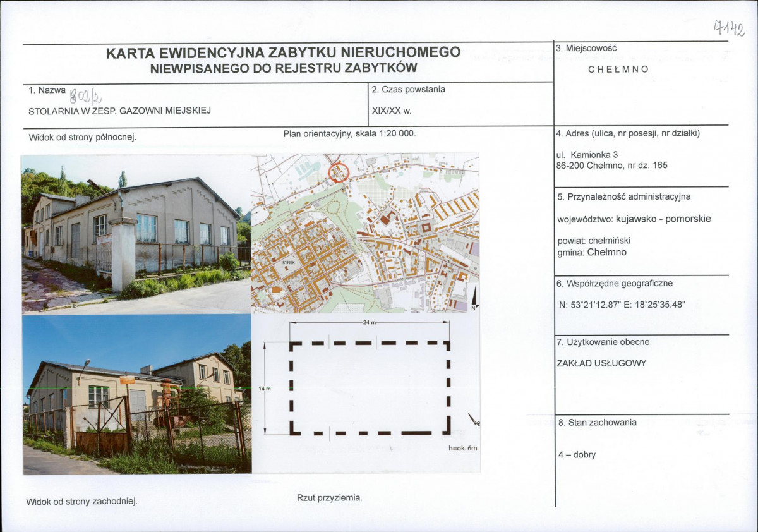Click the name field STOLARNIA W ZESP. GAZOWNI
Image resolution: width=758 pixels, height=532 pixels.
click(x=119, y=111)
